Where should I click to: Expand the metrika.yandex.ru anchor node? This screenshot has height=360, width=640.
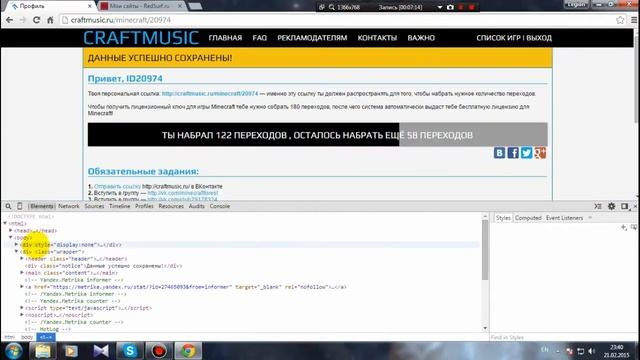[x=22, y=287]
